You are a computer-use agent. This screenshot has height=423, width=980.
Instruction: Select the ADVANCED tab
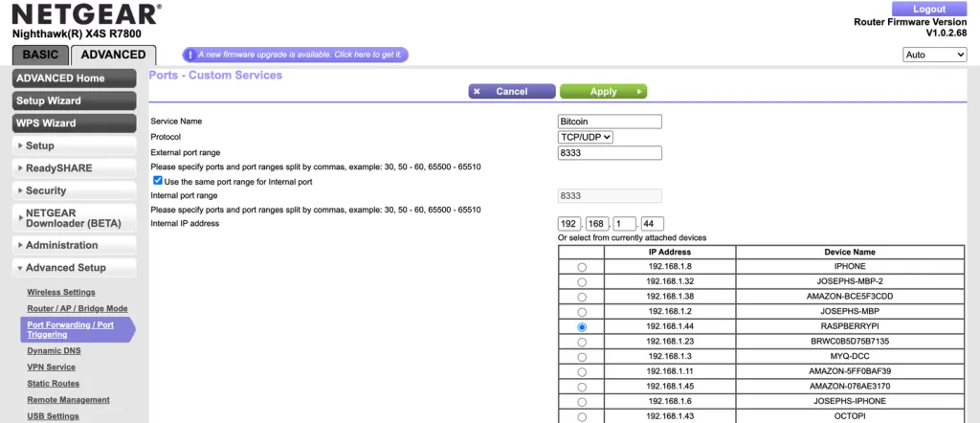(x=113, y=55)
